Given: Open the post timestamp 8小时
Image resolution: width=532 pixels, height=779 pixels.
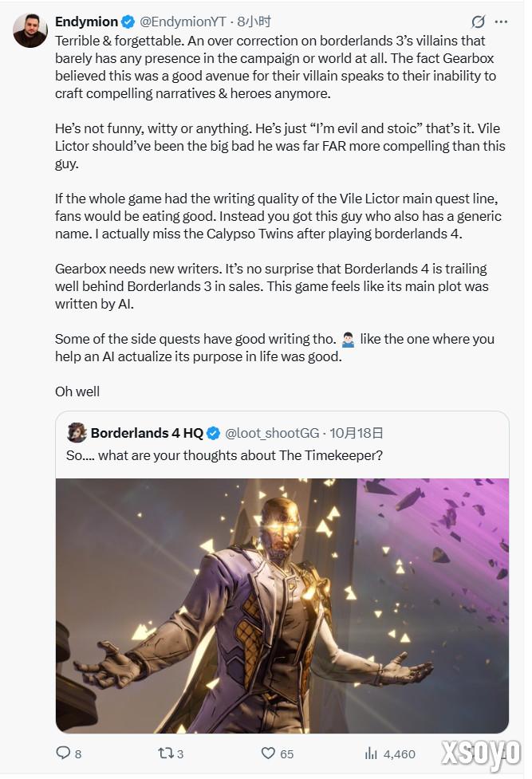Looking at the screenshot, I should click(255, 22).
